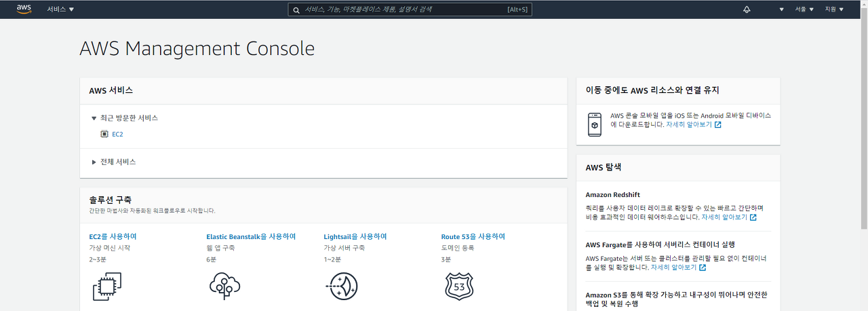The image size is (868, 311).
Task: Open Fargate 자세히 알아보기 link
Action: [673, 268]
